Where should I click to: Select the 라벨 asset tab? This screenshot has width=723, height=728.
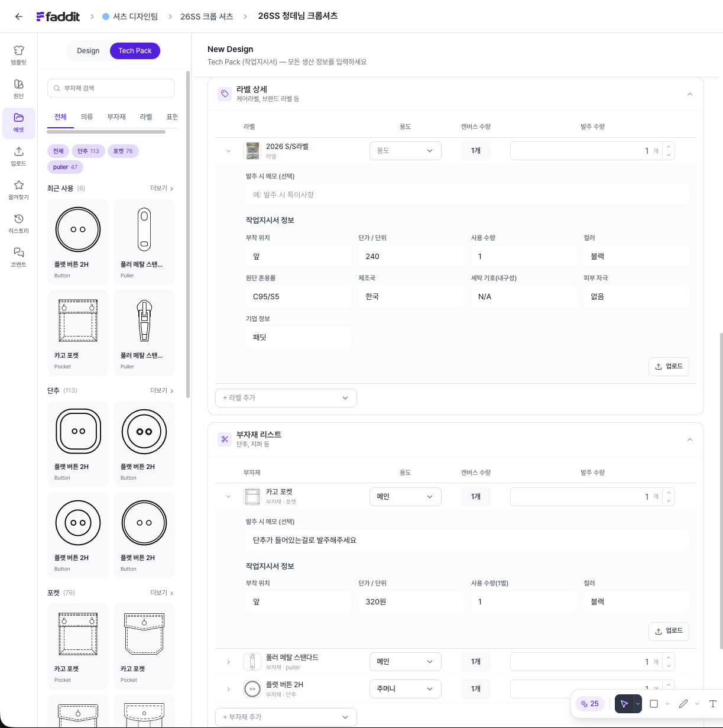click(146, 117)
